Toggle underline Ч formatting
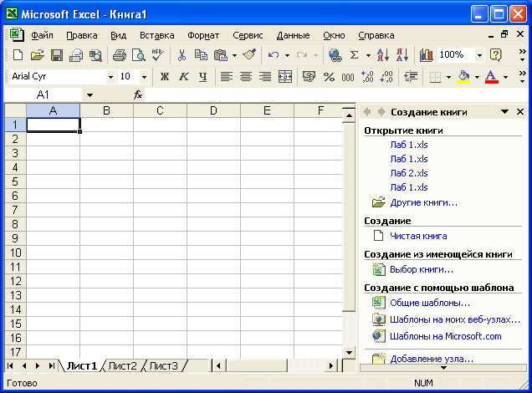The image size is (532, 393). 203,77
